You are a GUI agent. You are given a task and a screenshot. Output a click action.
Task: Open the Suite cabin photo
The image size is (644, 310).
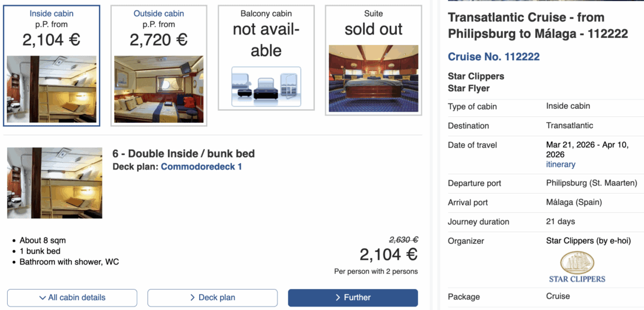(x=374, y=78)
